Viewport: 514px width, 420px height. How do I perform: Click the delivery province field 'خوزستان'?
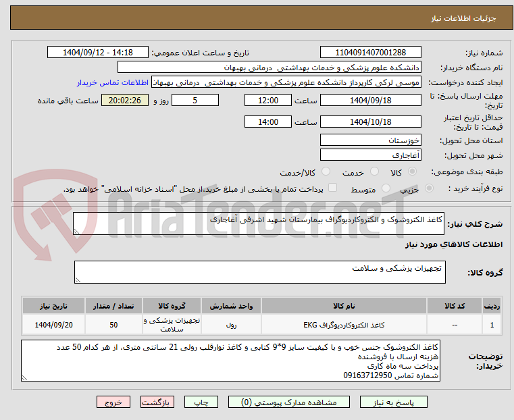pyautogui.click(x=370, y=140)
